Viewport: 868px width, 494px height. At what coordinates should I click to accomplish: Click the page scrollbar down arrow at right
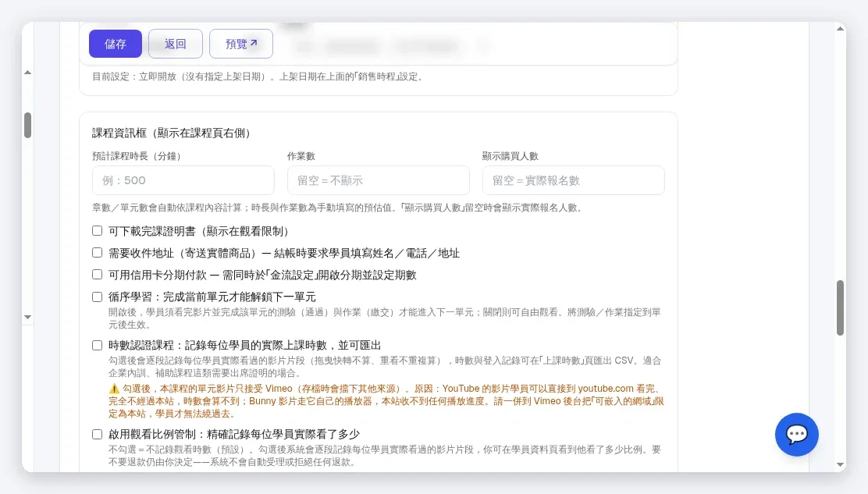click(841, 464)
